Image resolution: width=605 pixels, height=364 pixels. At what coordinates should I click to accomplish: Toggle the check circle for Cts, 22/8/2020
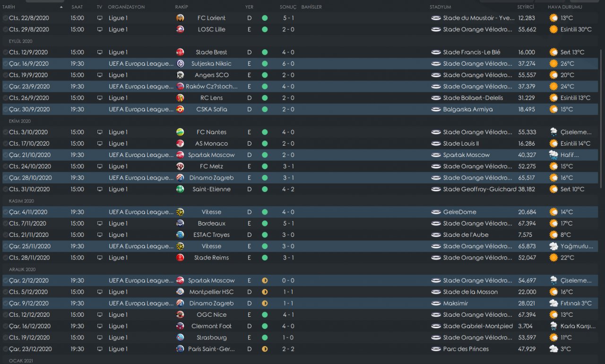pos(5,18)
